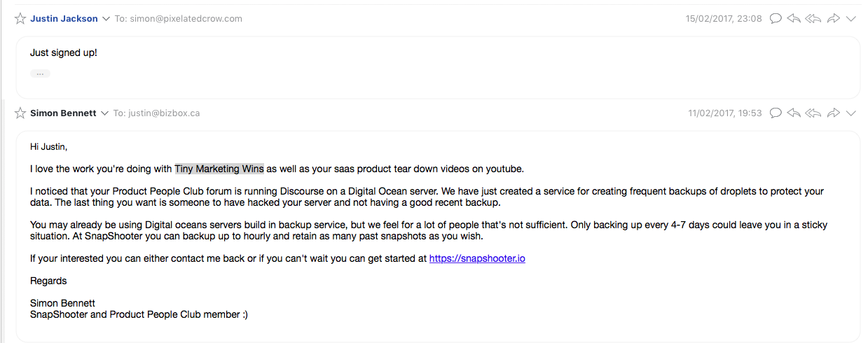Open dropdown next to Simon Bennett's name
868x343 pixels.
click(104, 113)
